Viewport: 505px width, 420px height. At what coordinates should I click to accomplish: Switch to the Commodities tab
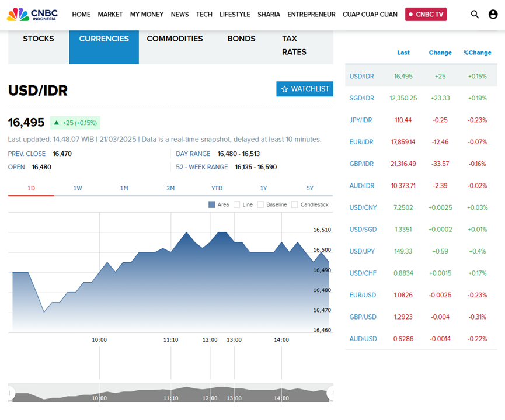175,39
